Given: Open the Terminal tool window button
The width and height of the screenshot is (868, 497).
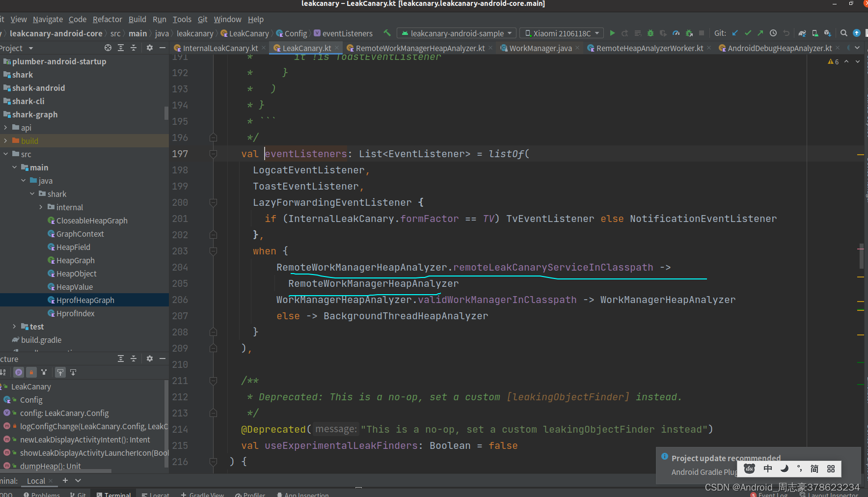Looking at the screenshot, I should pyautogui.click(x=114, y=494).
